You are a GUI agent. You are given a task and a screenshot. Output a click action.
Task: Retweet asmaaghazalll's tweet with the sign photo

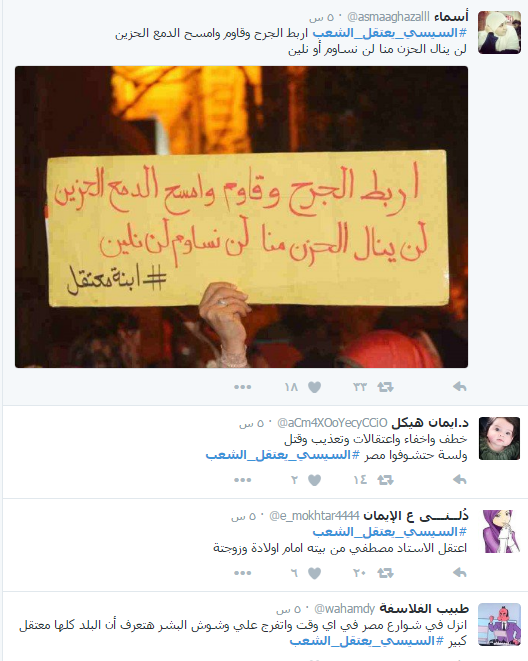tap(385, 387)
